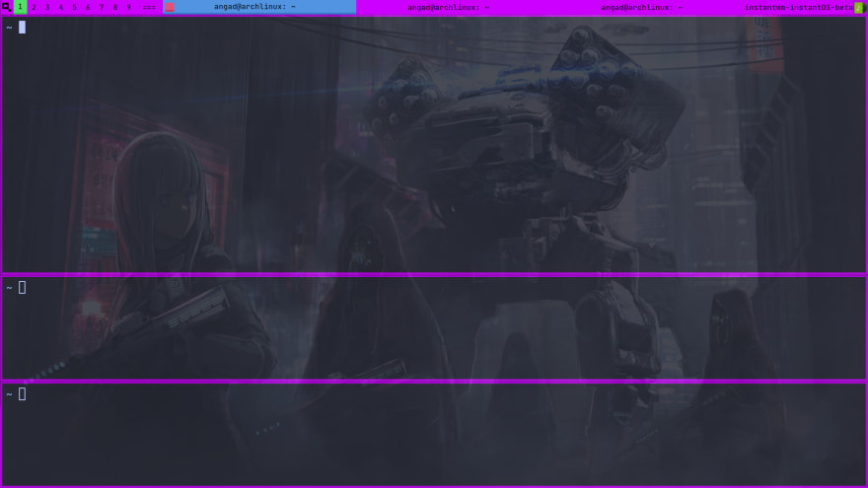The width and height of the screenshot is (868, 488).
Task: Switch to workspace tag 4
Action: point(61,7)
